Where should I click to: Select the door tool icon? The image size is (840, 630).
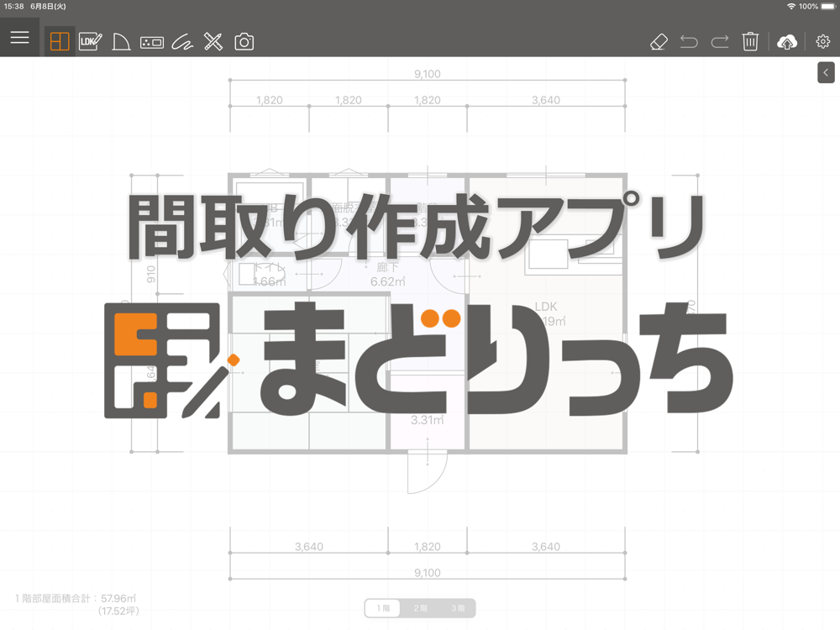pyautogui.click(x=121, y=42)
